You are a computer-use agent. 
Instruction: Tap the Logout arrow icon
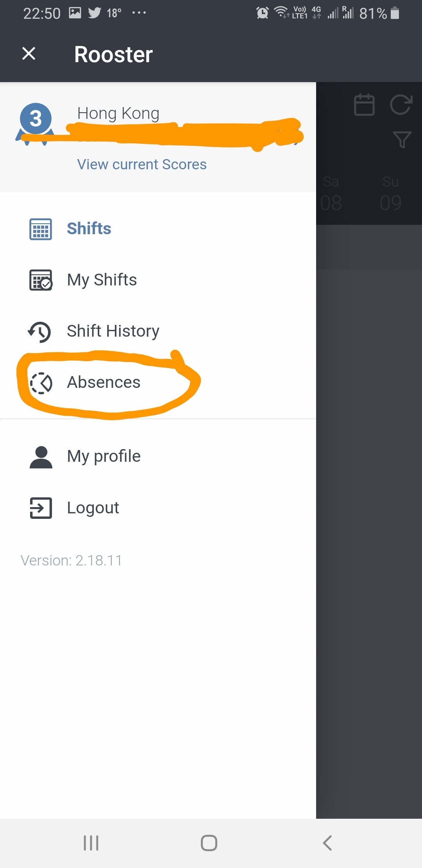(x=41, y=508)
